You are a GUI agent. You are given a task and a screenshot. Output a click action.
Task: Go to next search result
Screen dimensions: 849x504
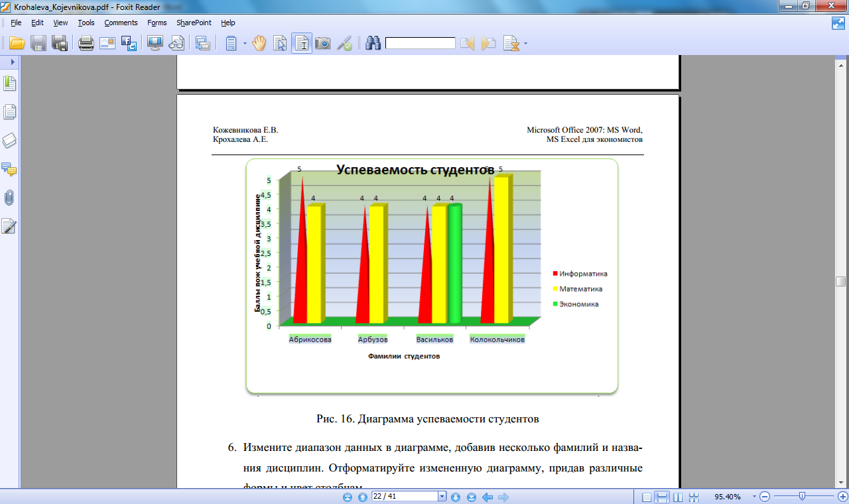coord(489,44)
